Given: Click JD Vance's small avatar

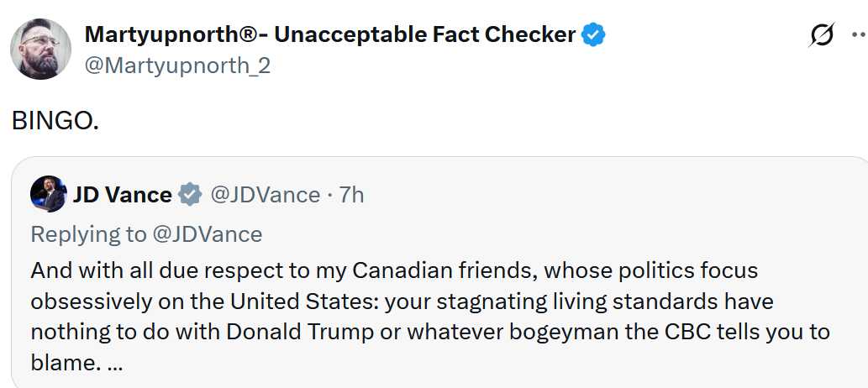Looking at the screenshot, I should (x=48, y=195).
